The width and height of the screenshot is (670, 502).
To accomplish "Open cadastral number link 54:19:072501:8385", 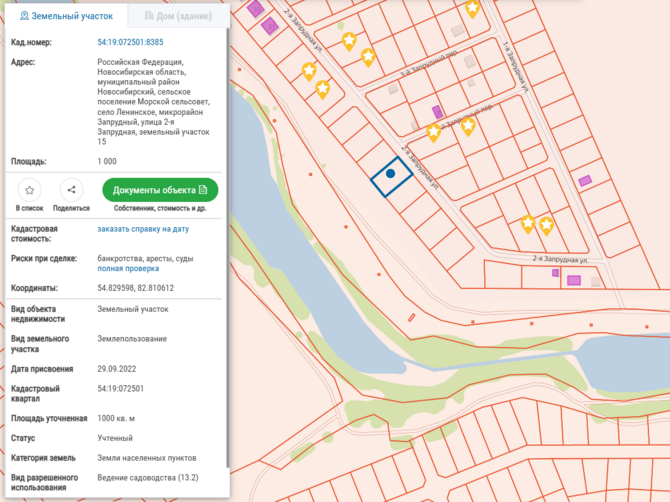I will (130, 42).
